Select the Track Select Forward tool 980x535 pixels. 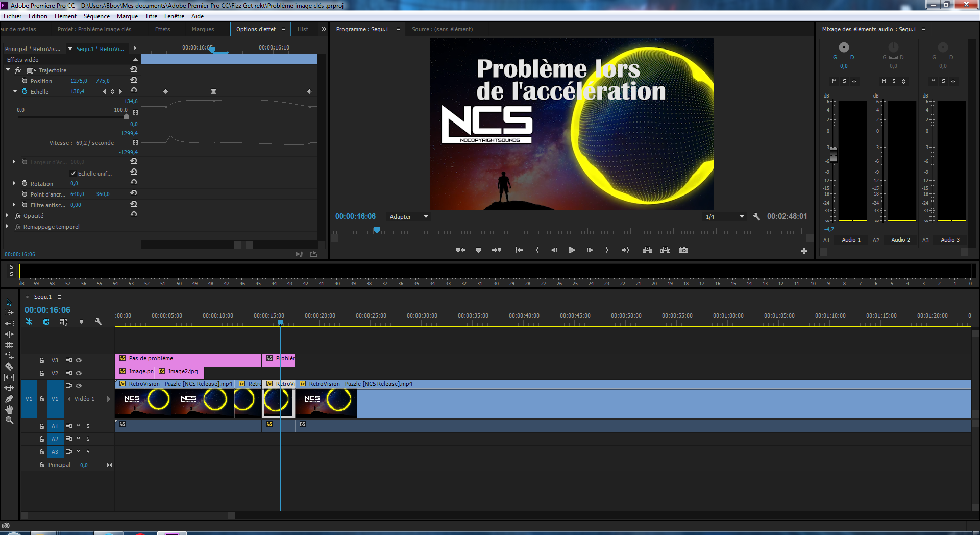9,313
